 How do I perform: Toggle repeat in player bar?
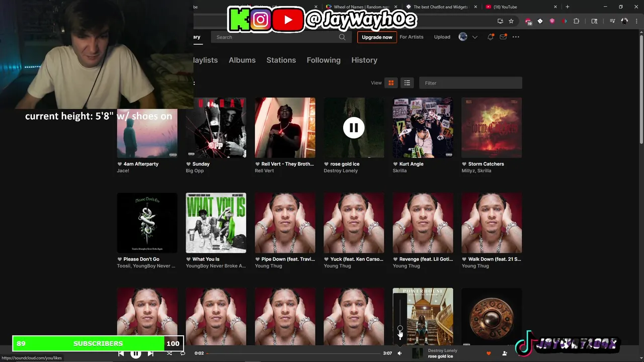click(x=183, y=353)
